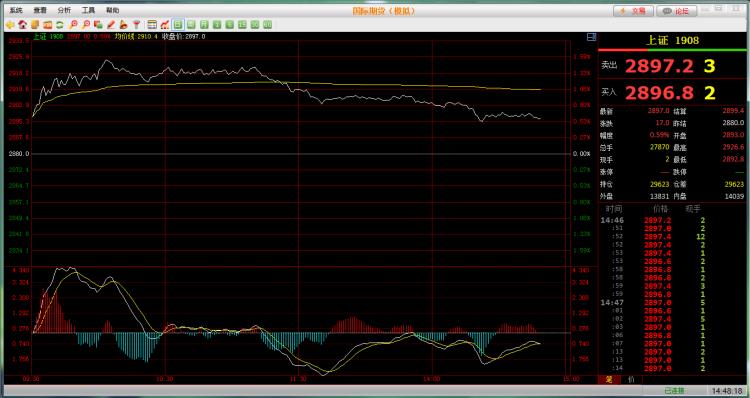Open the quote table list icon
Viewport: 750px width, 398px height.
pos(152,24)
